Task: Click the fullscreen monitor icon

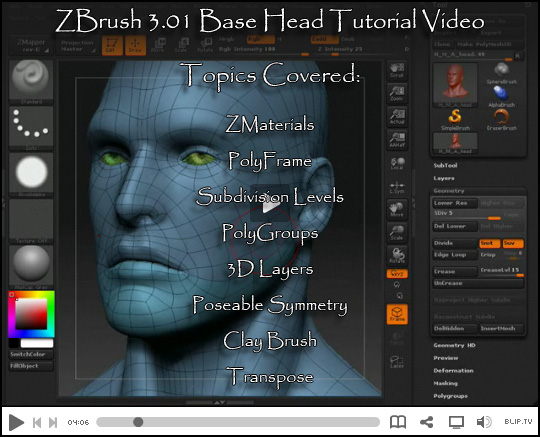Action: pos(456,422)
